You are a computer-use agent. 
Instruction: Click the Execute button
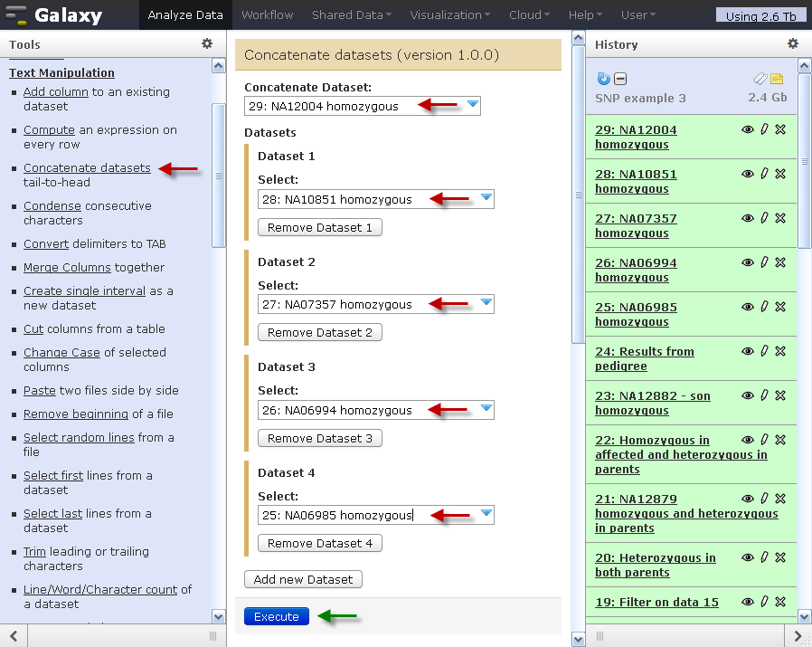click(x=276, y=617)
